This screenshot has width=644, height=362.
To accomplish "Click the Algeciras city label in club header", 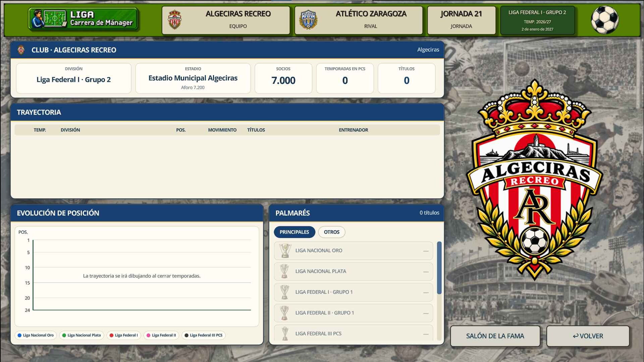I will pos(428,50).
